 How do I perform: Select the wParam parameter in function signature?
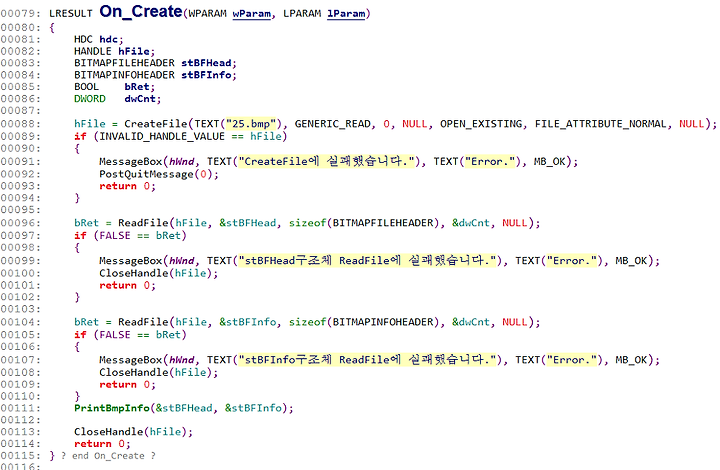pos(252,14)
